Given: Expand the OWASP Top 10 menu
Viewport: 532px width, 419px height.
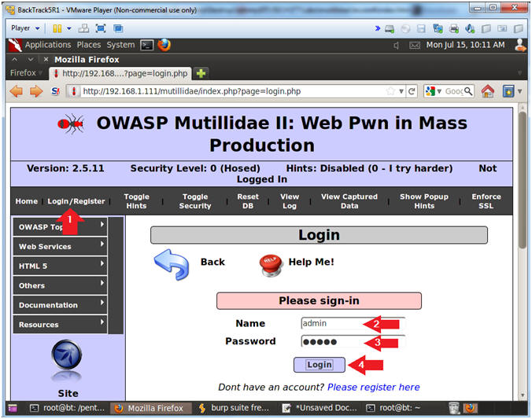Looking at the screenshot, I should coord(60,226).
